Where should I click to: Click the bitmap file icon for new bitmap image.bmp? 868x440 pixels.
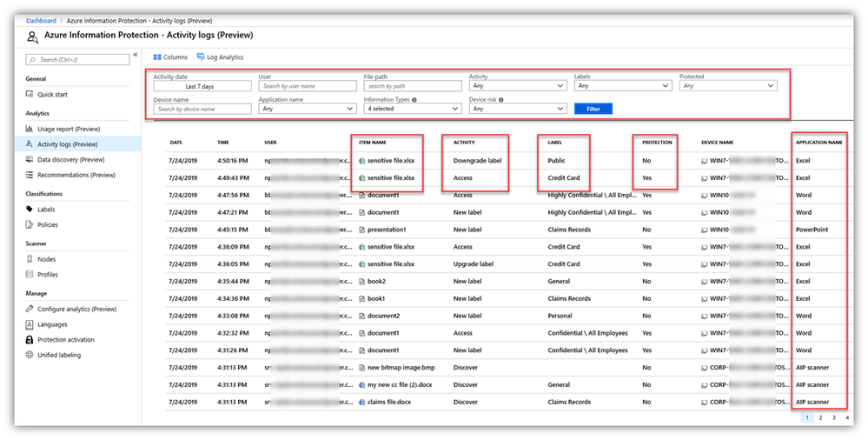pyautogui.click(x=362, y=368)
